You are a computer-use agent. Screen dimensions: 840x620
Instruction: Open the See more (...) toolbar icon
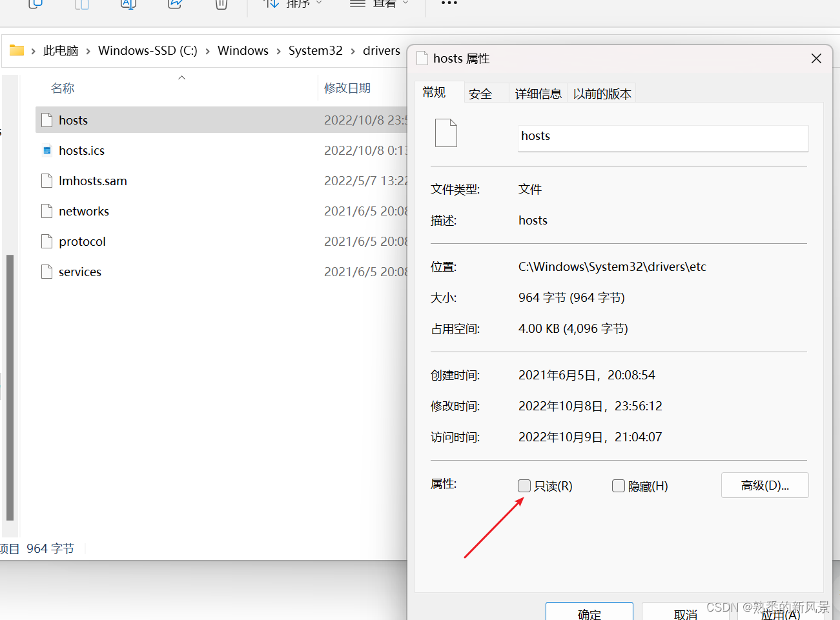[x=449, y=5]
